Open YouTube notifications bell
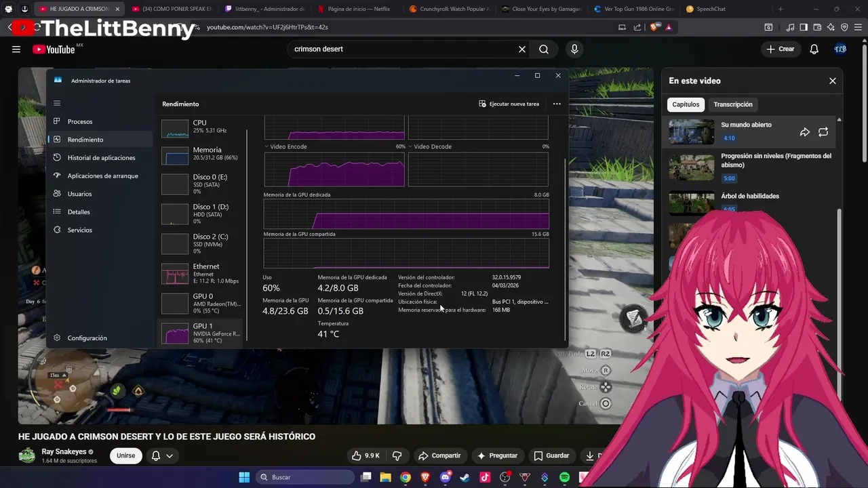 (814, 49)
